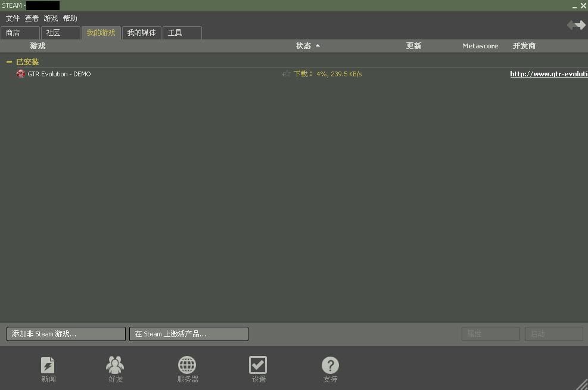
Task: Switch to the 我的媒体 my media tab
Action: 141,33
